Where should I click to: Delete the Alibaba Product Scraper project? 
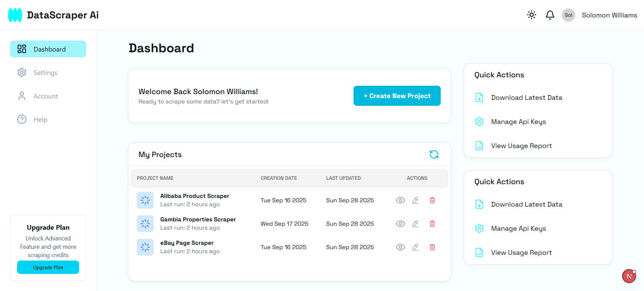coord(432,200)
